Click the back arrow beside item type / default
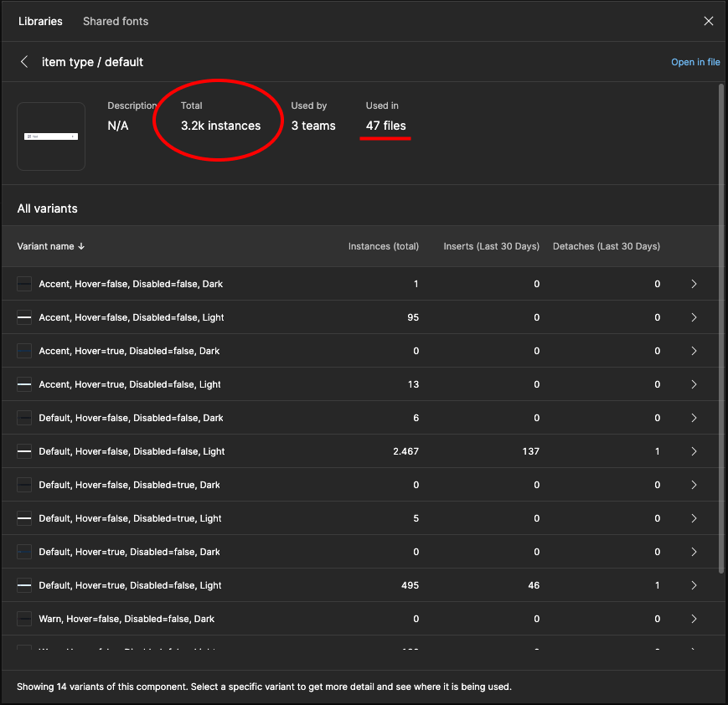This screenshot has width=728, height=705. click(x=24, y=62)
